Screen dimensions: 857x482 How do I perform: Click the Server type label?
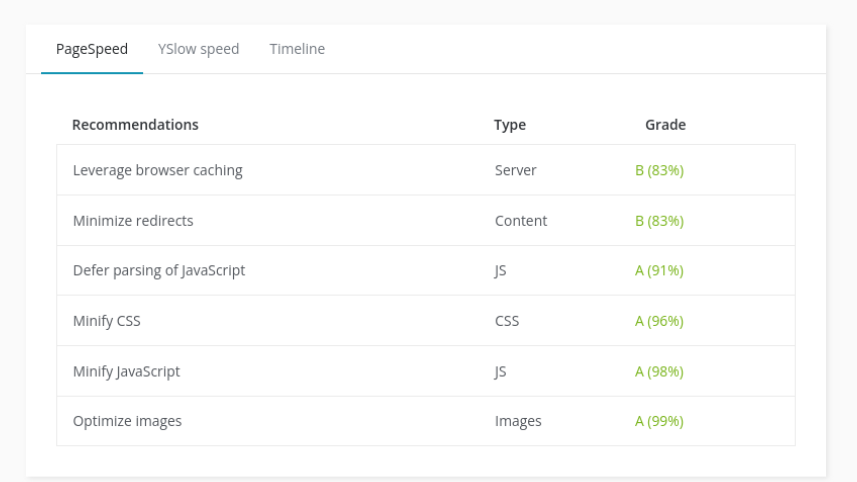515,170
